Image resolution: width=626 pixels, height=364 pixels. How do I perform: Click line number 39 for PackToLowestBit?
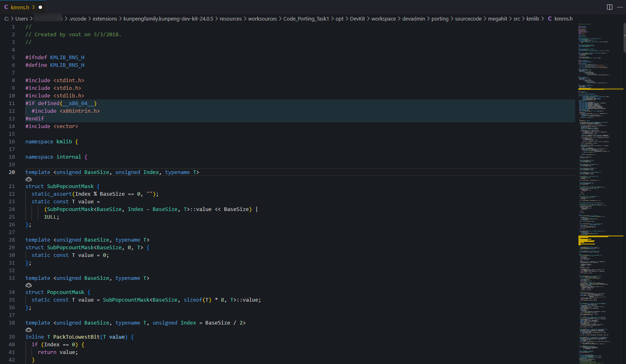tap(12, 337)
